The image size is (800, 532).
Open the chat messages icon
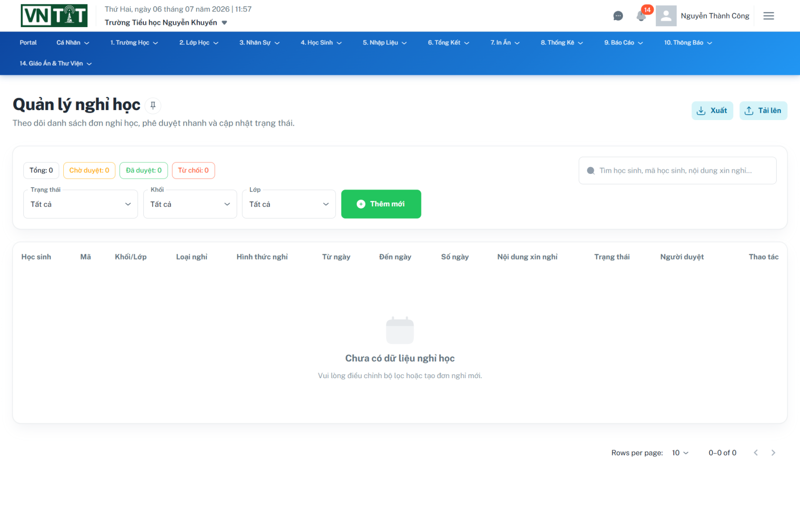tap(618, 16)
